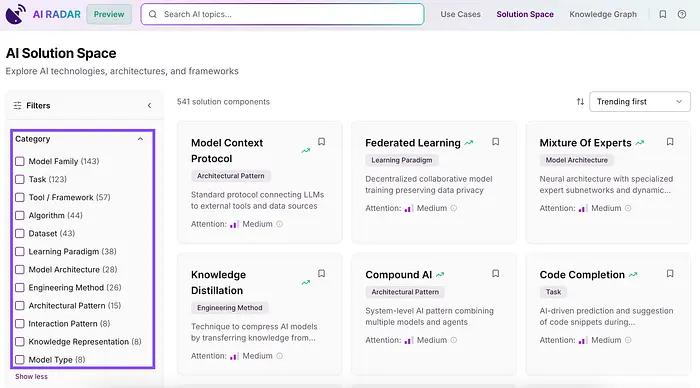The image size is (700, 388).
Task: Click the AI RADAR brand name
Action: pyautogui.click(x=57, y=14)
